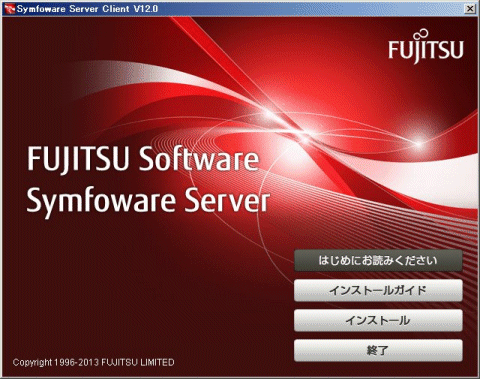Click the Symfoware title bar app icon
The height and width of the screenshot is (379, 480).
10,9
